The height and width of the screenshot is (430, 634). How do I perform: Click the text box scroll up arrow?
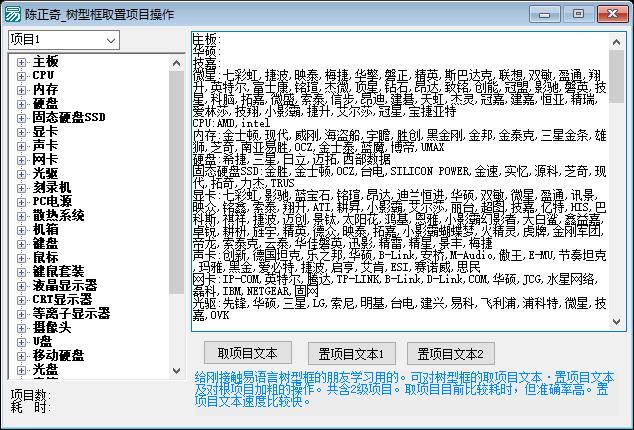(617, 42)
